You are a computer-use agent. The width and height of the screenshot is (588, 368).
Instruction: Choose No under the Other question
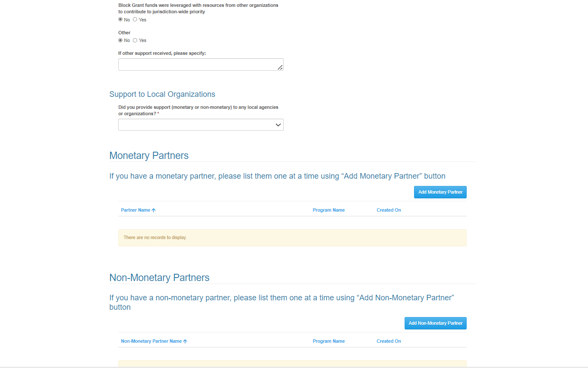[120, 40]
